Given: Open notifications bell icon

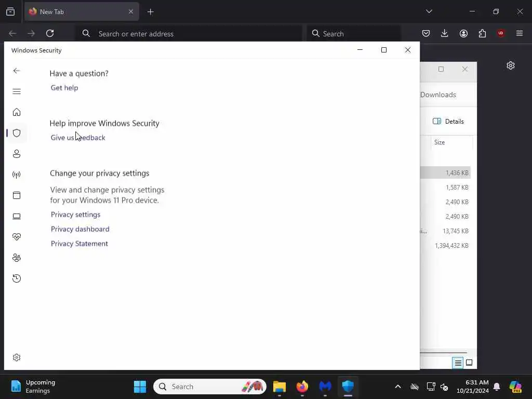Looking at the screenshot, I should (x=497, y=387).
